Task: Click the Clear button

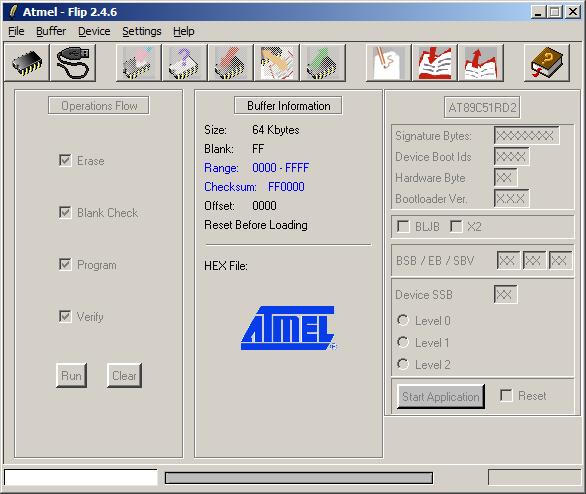Action: [124, 375]
